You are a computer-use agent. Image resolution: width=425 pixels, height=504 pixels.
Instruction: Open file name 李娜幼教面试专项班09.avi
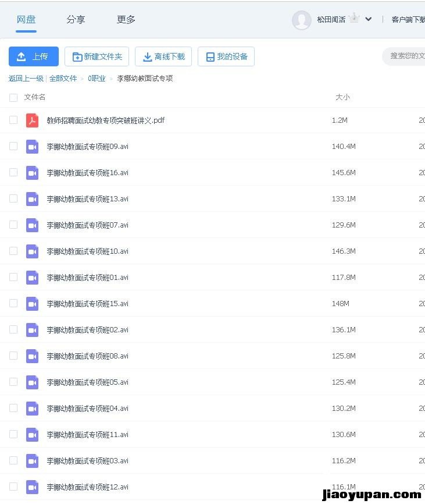tap(88, 147)
